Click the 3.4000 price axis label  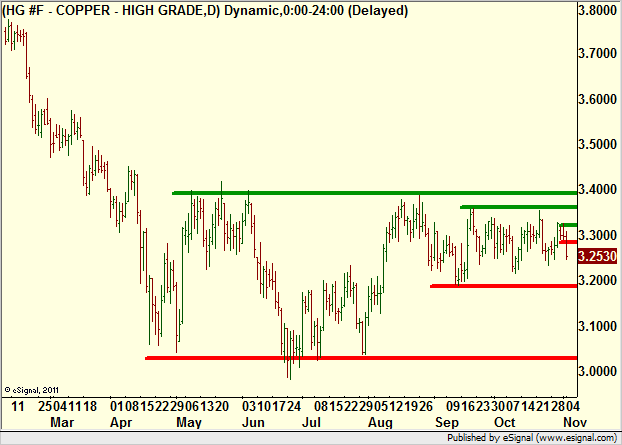pos(598,190)
